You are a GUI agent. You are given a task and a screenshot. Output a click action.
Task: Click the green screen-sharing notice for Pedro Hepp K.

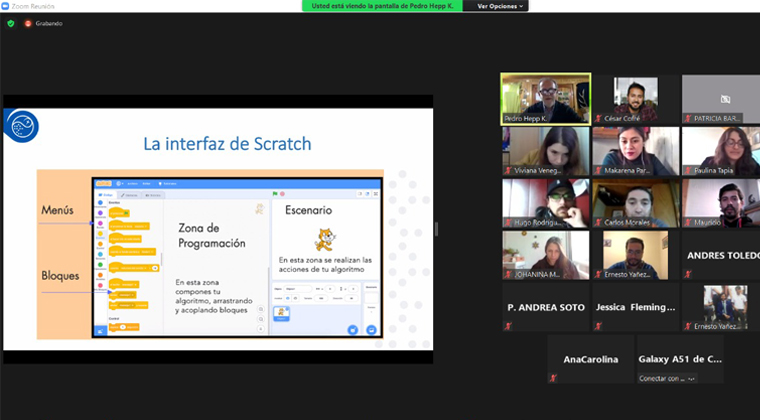[x=382, y=6]
